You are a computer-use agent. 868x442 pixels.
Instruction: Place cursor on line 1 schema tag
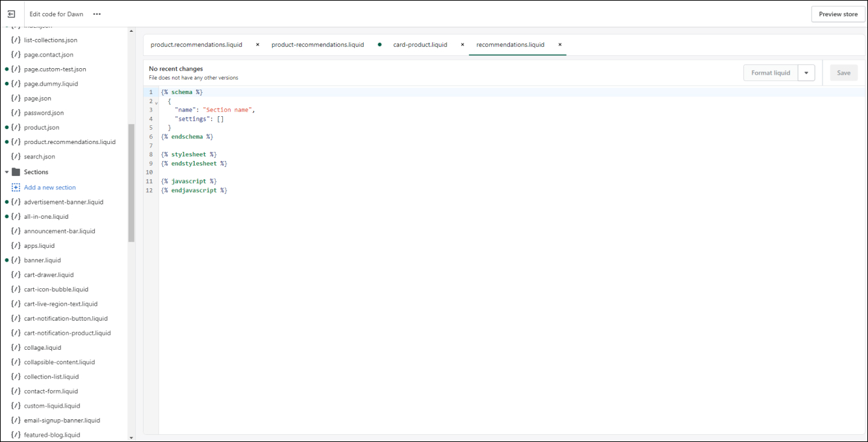click(x=183, y=92)
